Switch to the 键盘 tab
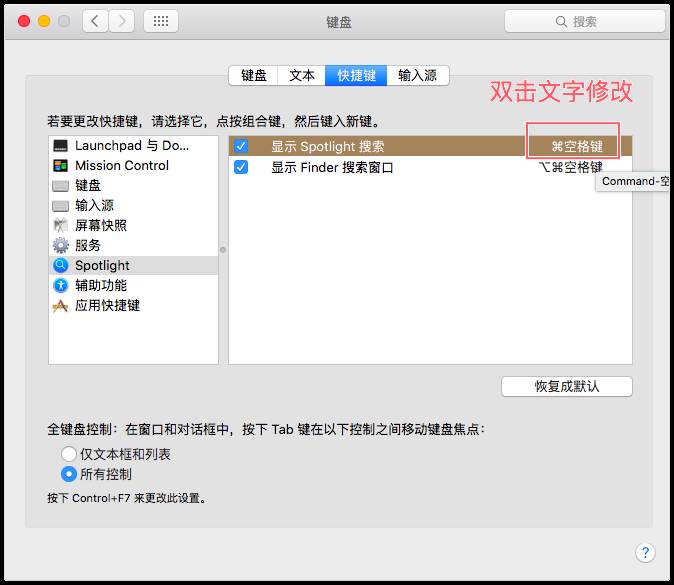This screenshot has width=674, height=585. pos(254,75)
